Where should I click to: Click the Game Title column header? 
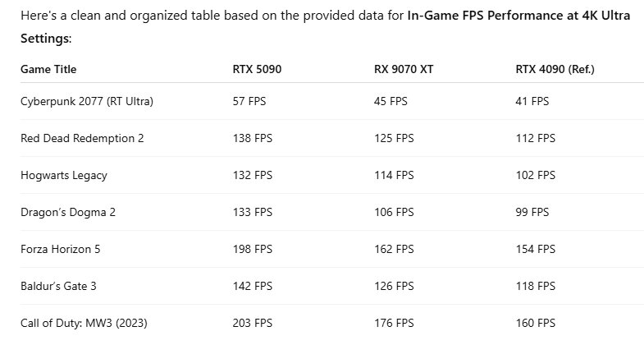[48, 70]
